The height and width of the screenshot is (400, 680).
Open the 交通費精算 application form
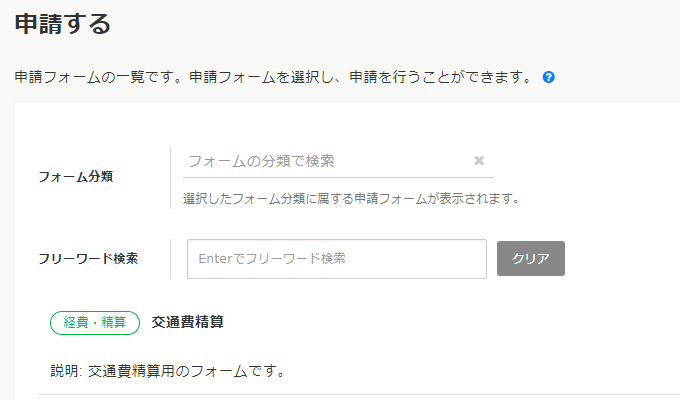tap(187, 322)
